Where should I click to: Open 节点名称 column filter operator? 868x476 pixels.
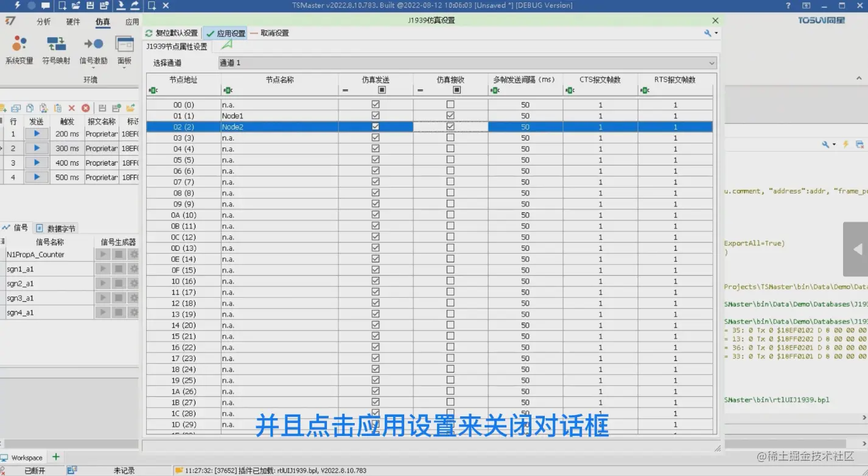(x=228, y=90)
